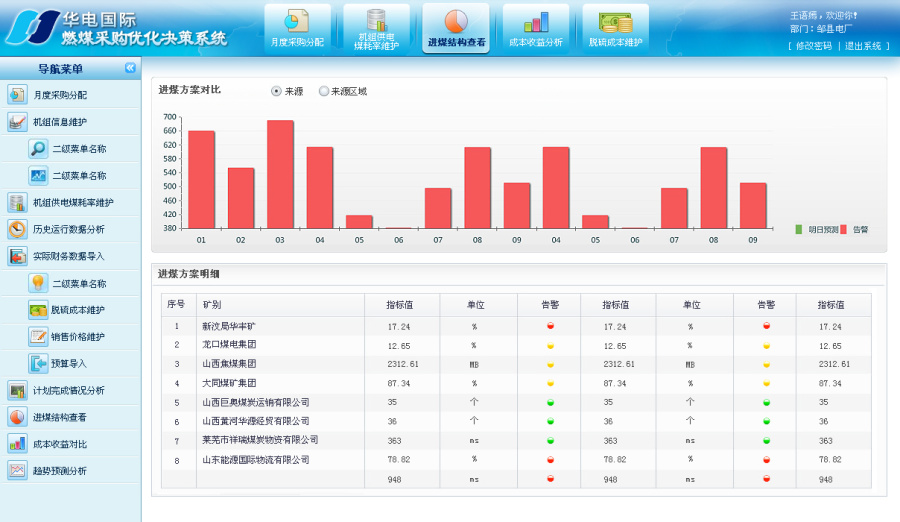Click the 计划完成情况分析 sidebar icon
Viewport: 900px width, 522px height.
(x=17, y=390)
